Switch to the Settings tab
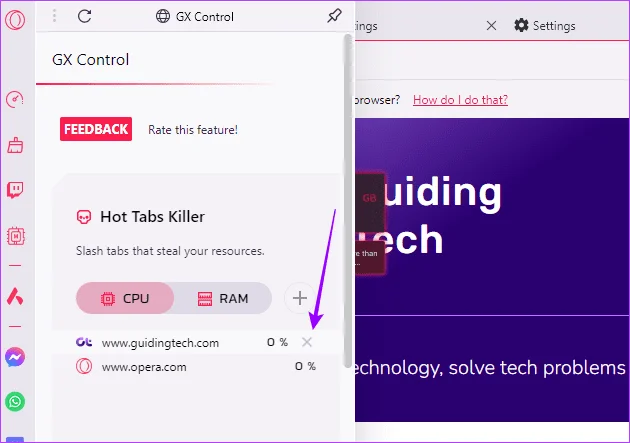Viewport: 630px width, 443px height. (x=545, y=26)
